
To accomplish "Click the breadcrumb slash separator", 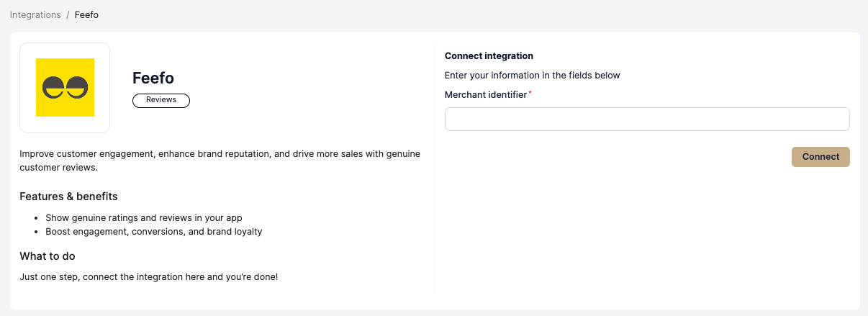I will coord(68,15).
